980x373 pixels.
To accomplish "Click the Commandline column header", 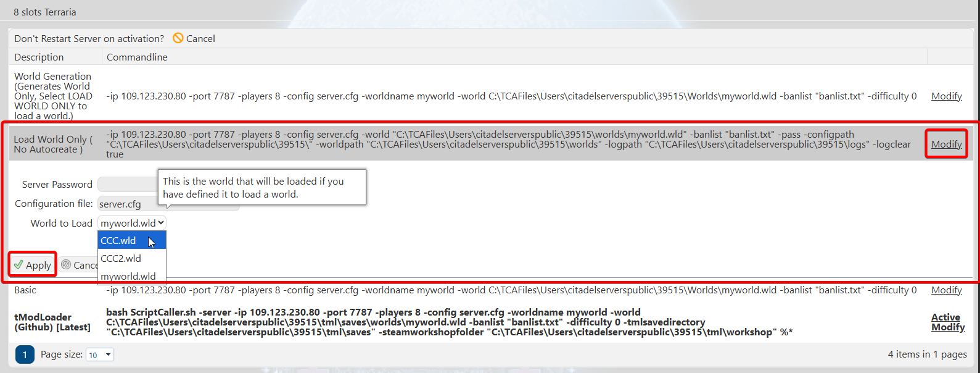I will pyautogui.click(x=137, y=57).
